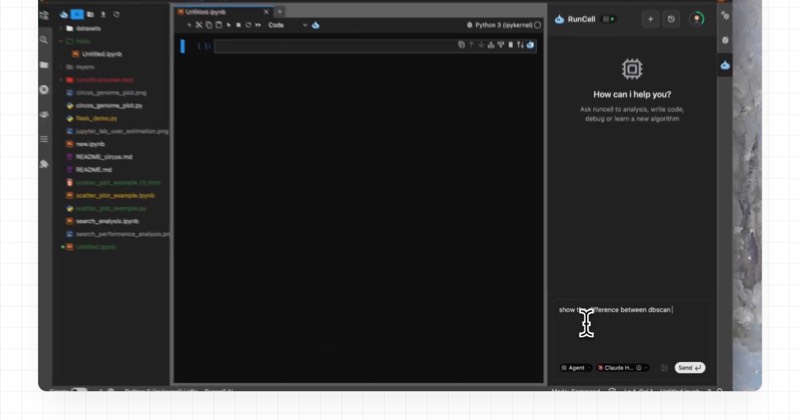Restart kernel and run all cells
The image size is (800, 420).
coord(258,25)
